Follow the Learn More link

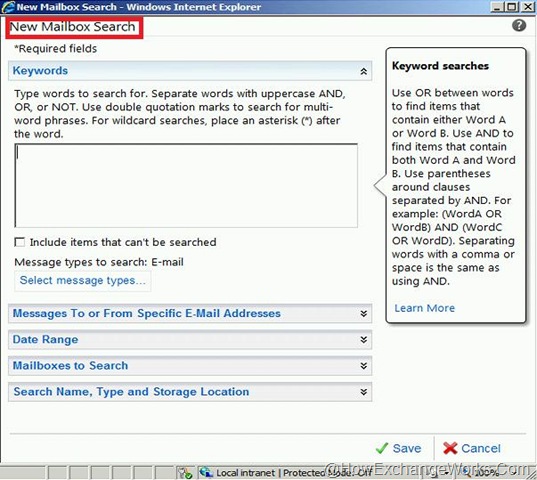coord(424,308)
